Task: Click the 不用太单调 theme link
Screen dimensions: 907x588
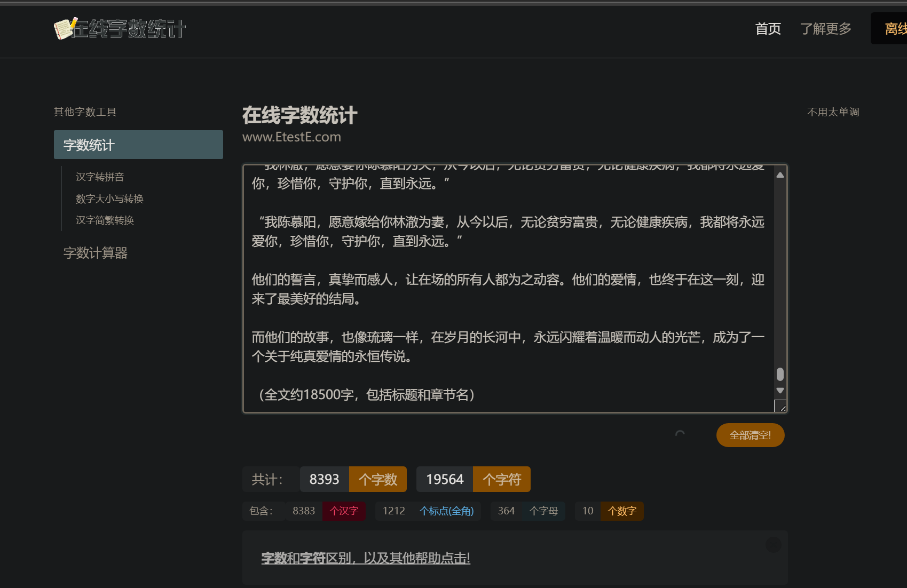Action: 833,112
